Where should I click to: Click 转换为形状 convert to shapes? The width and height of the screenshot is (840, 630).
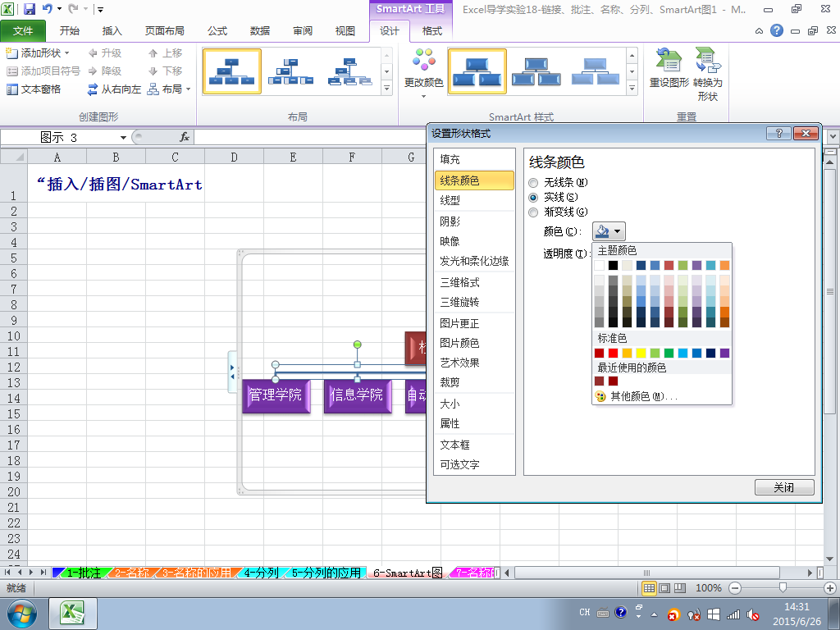708,75
